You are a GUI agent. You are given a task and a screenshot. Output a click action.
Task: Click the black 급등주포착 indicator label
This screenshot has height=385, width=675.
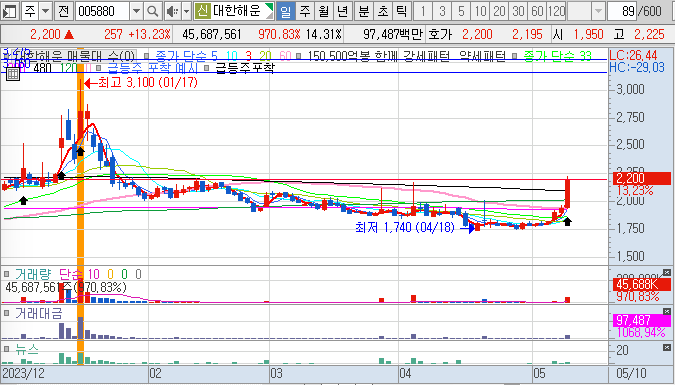pyautogui.click(x=244, y=68)
